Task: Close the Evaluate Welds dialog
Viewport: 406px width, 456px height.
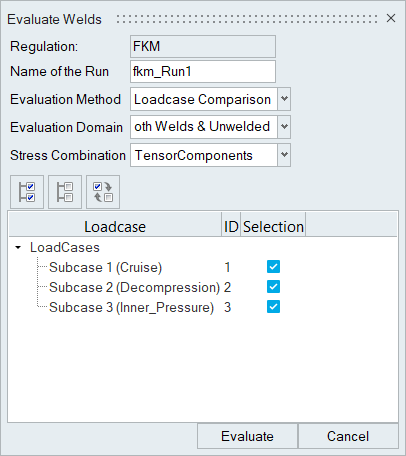Action: [391, 18]
